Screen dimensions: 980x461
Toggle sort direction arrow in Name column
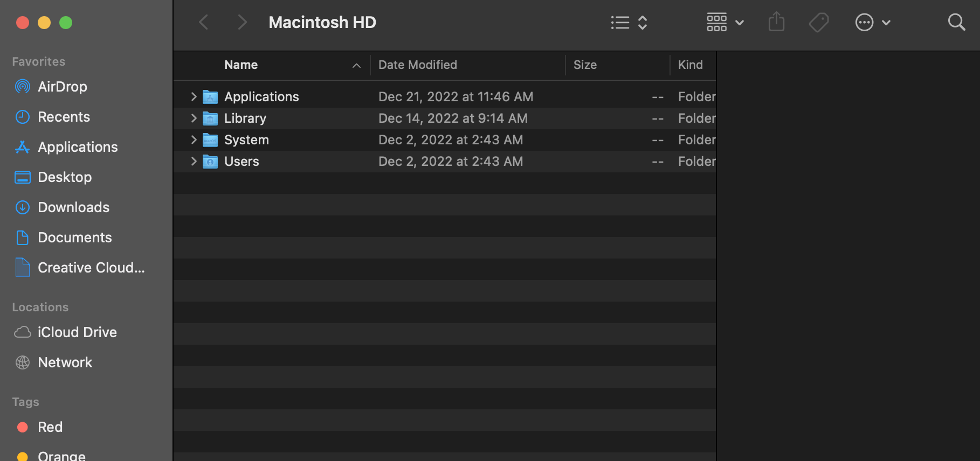coord(356,65)
